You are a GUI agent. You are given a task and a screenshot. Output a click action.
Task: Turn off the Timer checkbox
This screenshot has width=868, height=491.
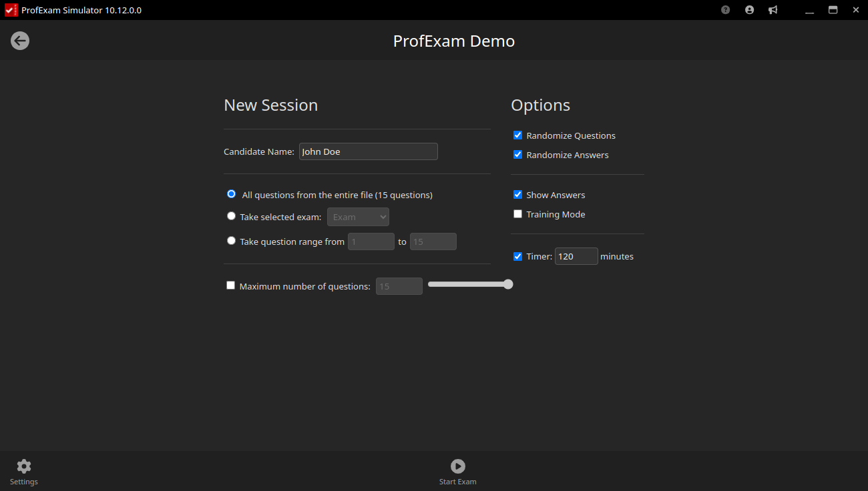point(517,256)
